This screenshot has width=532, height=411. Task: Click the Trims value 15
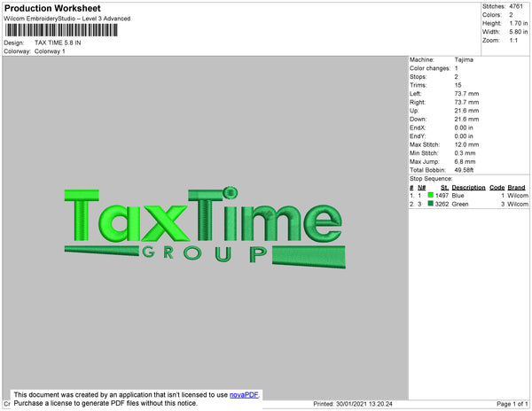[x=458, y=85]
